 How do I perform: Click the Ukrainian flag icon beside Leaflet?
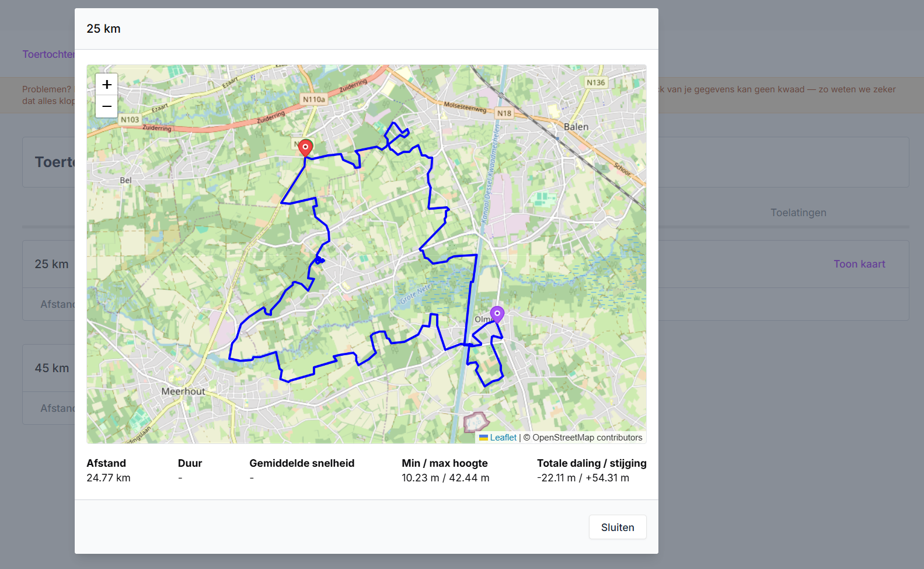(483, 438)
